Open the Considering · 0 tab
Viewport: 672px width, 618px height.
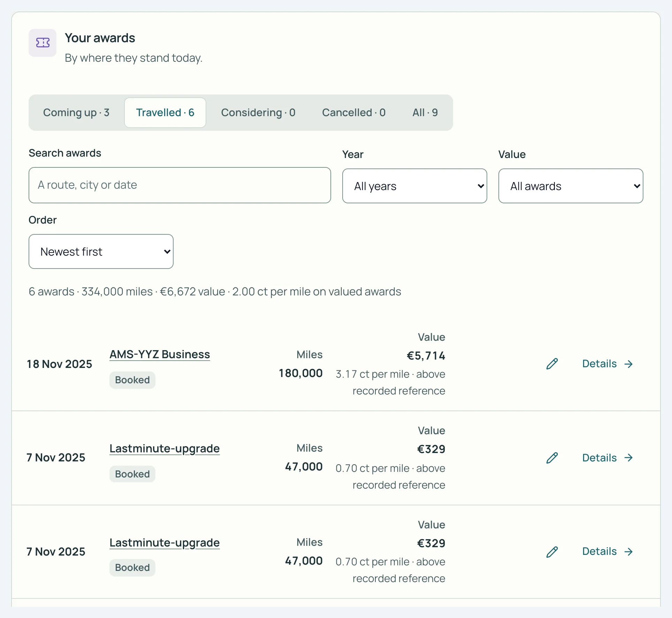(258, 113)
